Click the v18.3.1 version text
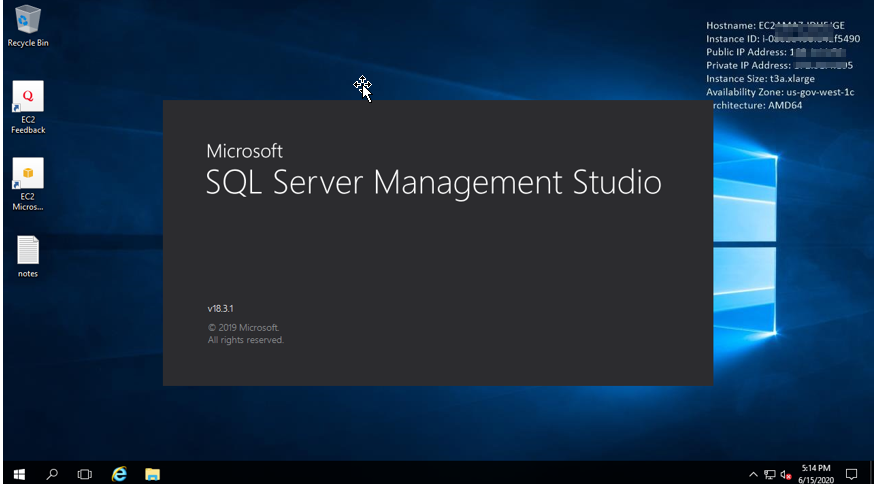The image size is (874, 484). click(220, 308)
